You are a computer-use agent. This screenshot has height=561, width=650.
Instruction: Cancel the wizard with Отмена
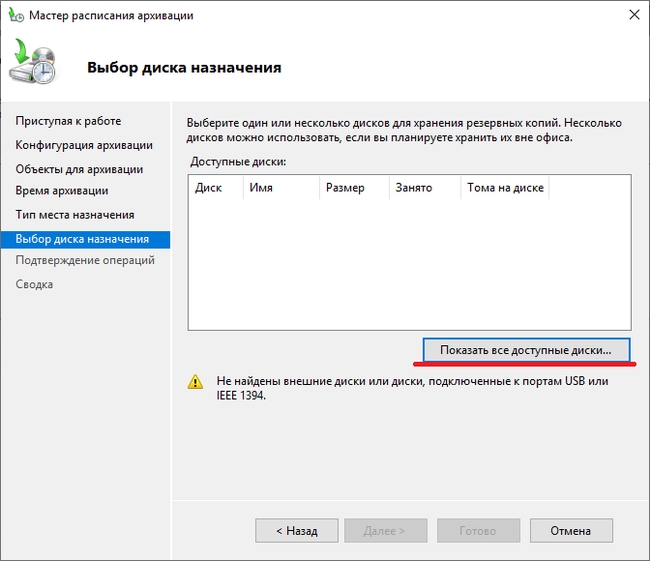(571, 531)
